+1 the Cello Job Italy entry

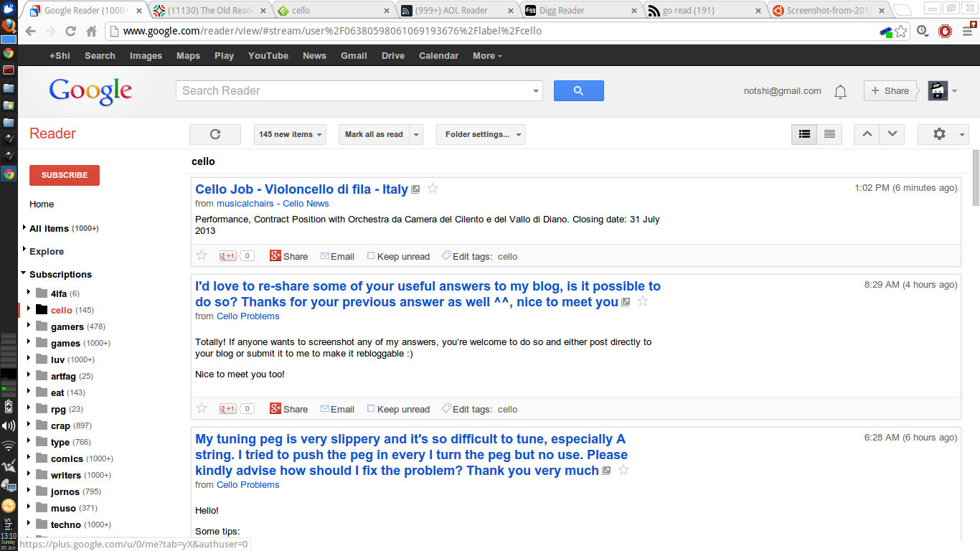coord(228,256)
